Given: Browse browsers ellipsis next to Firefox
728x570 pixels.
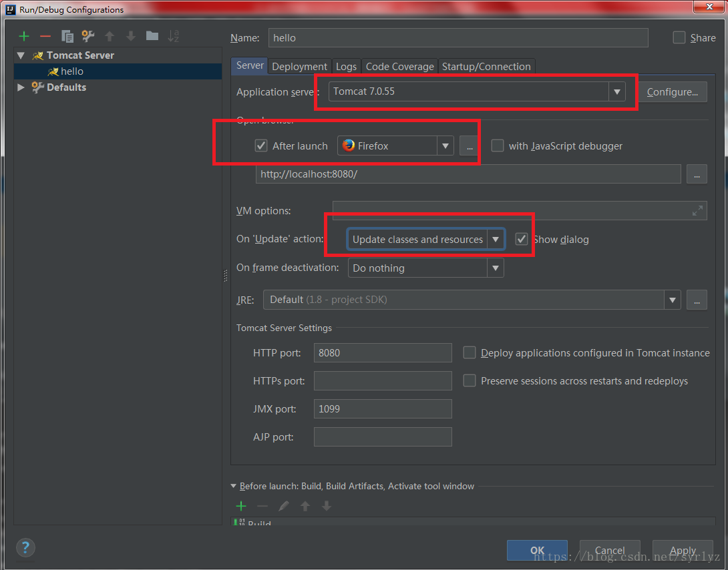Looking at the screenshot, I should 469,146.
